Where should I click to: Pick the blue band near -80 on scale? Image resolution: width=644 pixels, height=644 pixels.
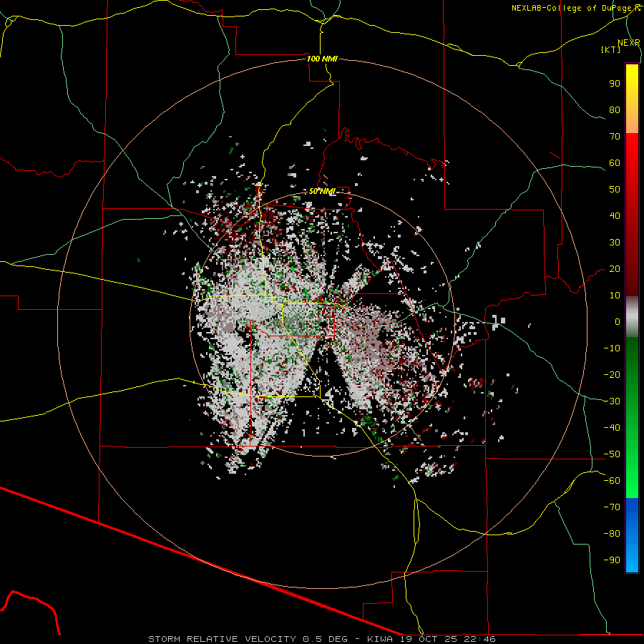point(632,534)
